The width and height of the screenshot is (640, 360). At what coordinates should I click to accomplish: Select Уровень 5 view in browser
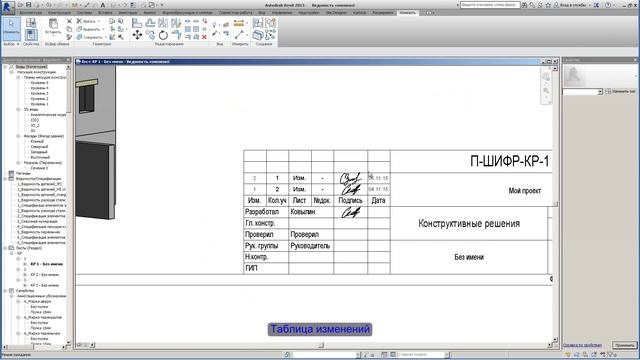tap(39, 82)
